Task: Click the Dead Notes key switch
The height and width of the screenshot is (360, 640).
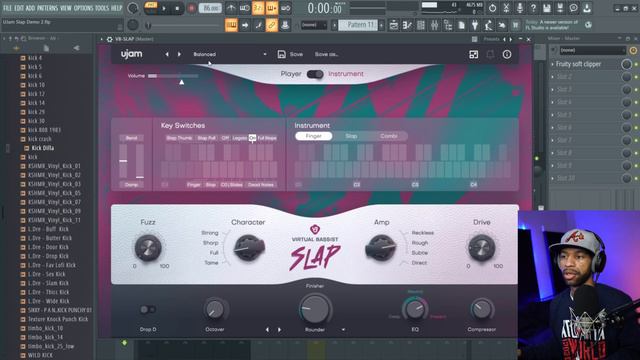Action: [x=260, y=185]
